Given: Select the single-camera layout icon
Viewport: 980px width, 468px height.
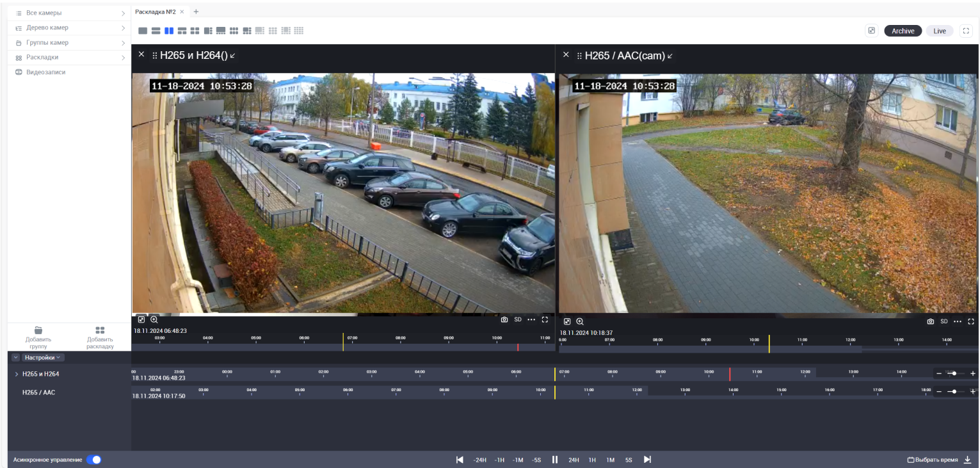Looking at the screenshot, I should [x=143, y=31].
